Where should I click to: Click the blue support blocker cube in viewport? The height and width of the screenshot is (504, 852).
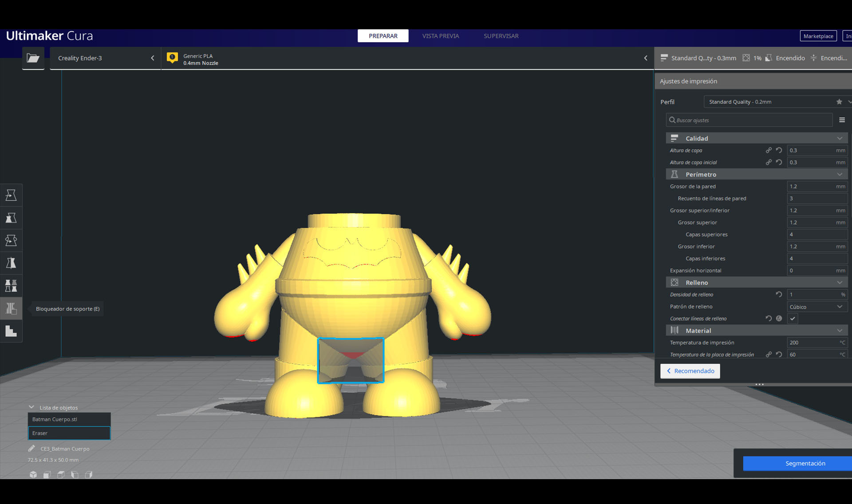pyautogui.click(x=351, y=360)
